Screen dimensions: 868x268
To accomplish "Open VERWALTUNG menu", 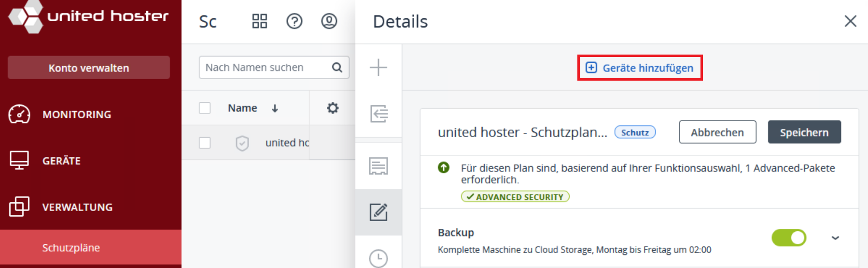I will tap(77, 207).
